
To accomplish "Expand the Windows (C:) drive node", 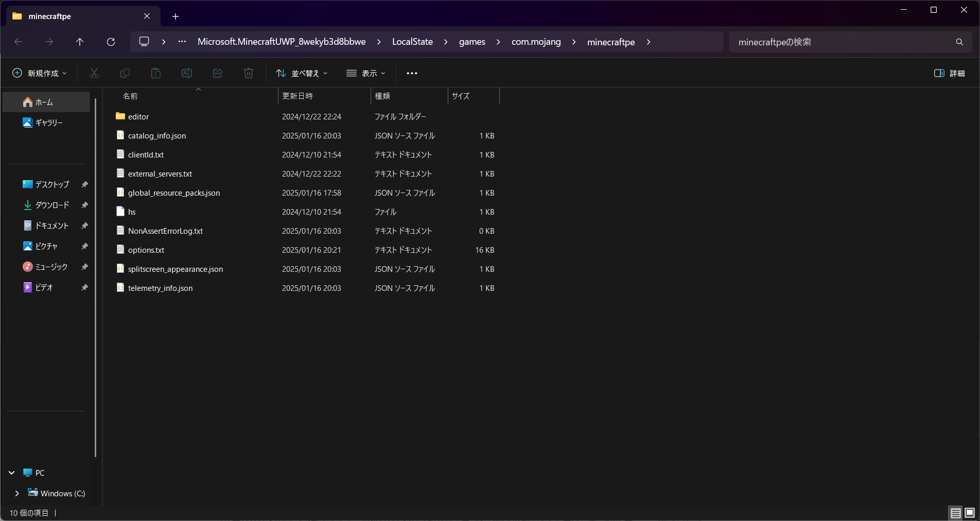I will click(x=17, y=493).
